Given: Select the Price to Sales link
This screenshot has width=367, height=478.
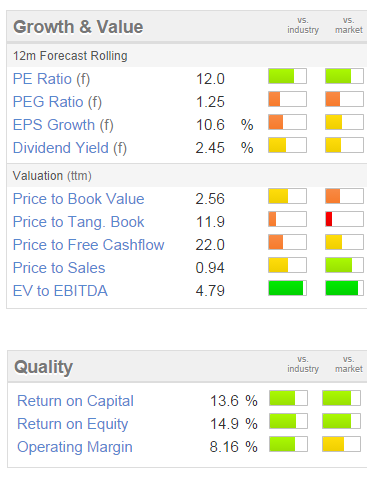Looking at the screenshot, I should click(59, 268).
